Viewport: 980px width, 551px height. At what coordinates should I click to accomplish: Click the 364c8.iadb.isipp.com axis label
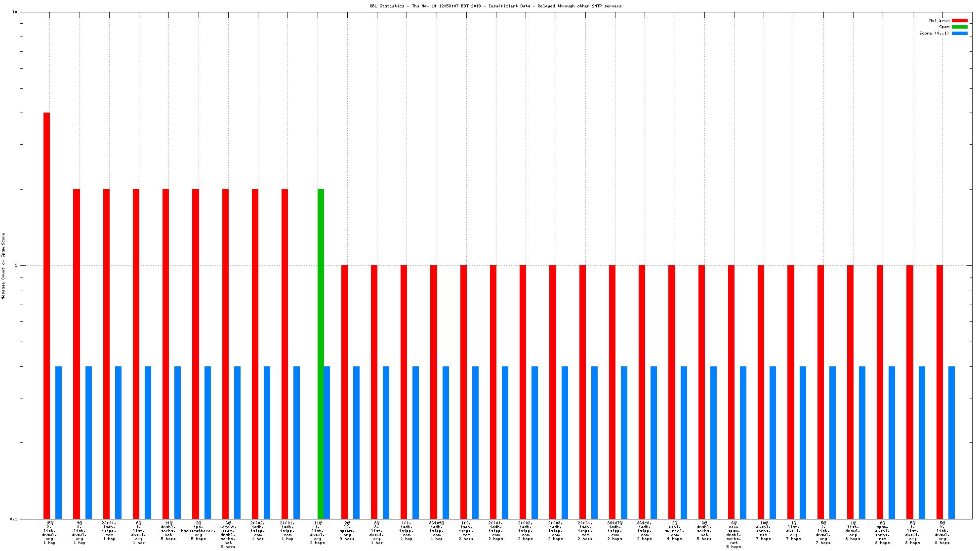[x=645, y=531]
